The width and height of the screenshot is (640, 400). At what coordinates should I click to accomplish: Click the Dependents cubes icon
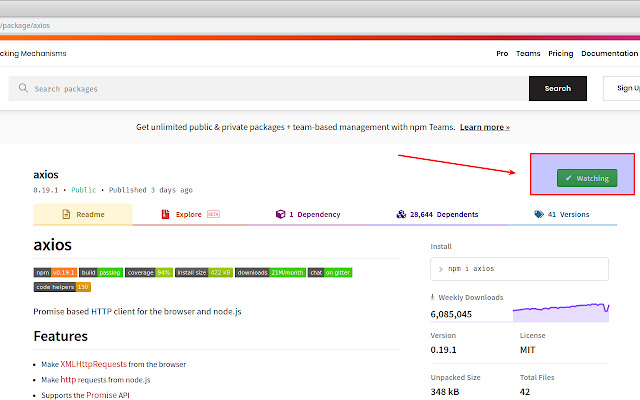point(401,214)
